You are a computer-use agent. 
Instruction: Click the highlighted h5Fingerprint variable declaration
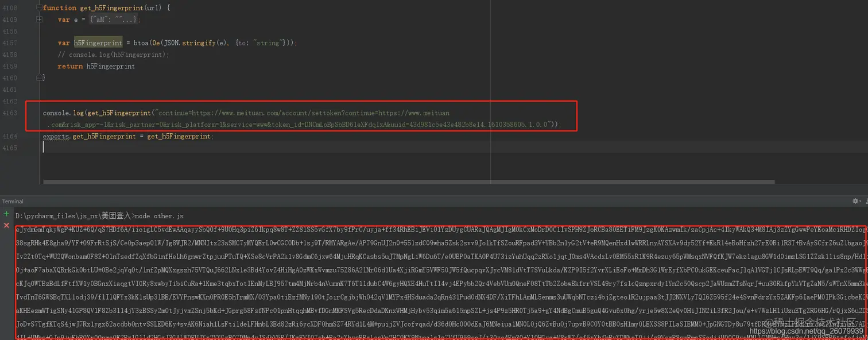coord(98,43)
